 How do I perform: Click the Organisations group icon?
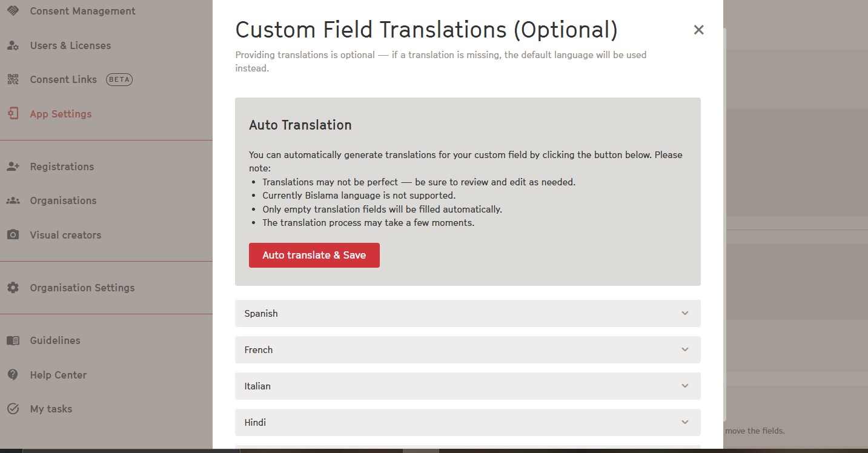pos(13,200)
